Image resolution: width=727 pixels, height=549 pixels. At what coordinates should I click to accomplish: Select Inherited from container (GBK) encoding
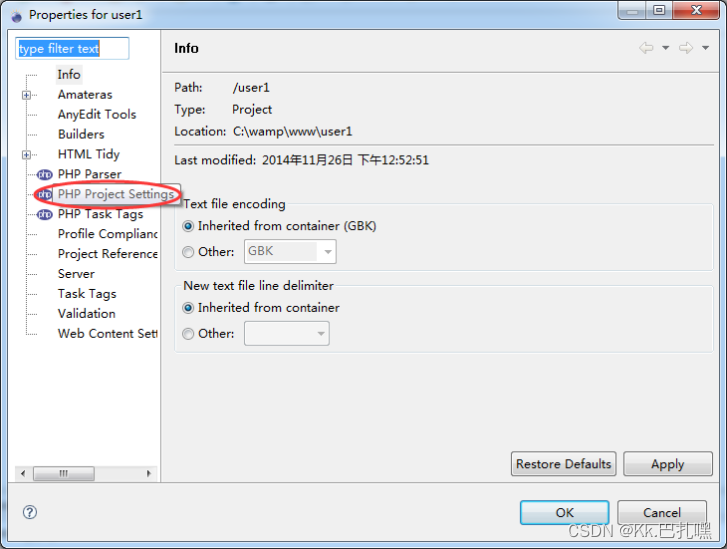click(188, 226)
